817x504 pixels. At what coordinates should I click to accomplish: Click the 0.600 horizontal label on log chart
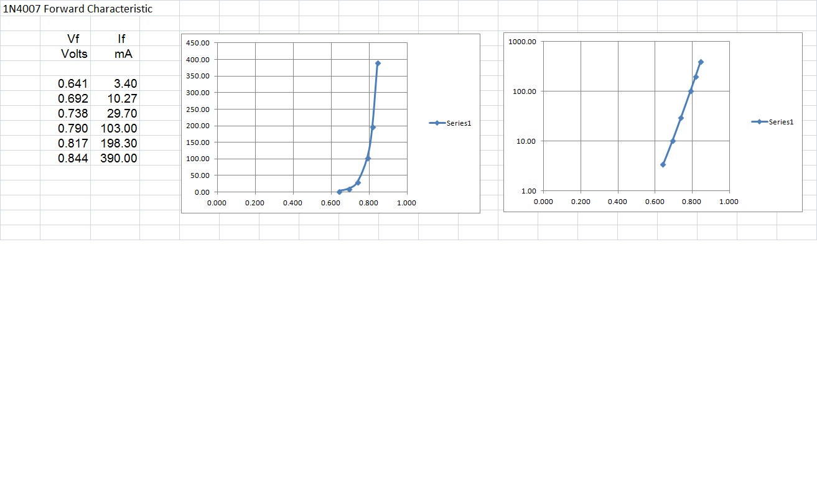point(655,202)
